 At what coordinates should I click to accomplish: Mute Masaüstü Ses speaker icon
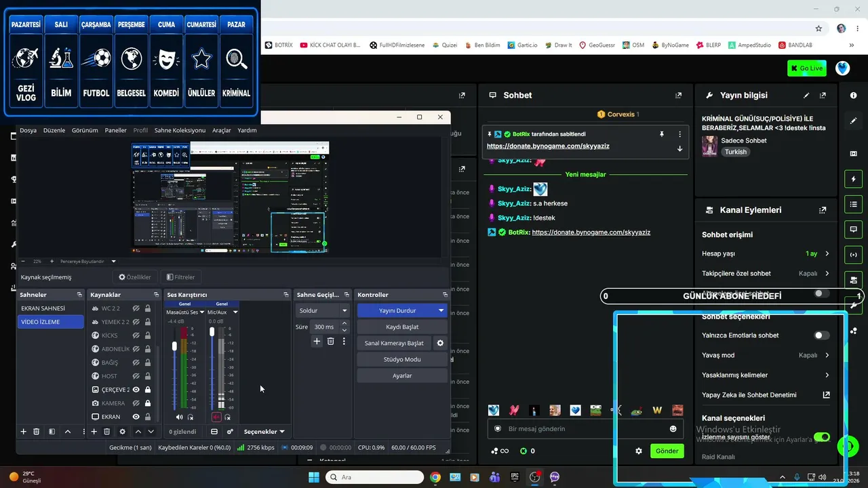[x=180, y=418]
